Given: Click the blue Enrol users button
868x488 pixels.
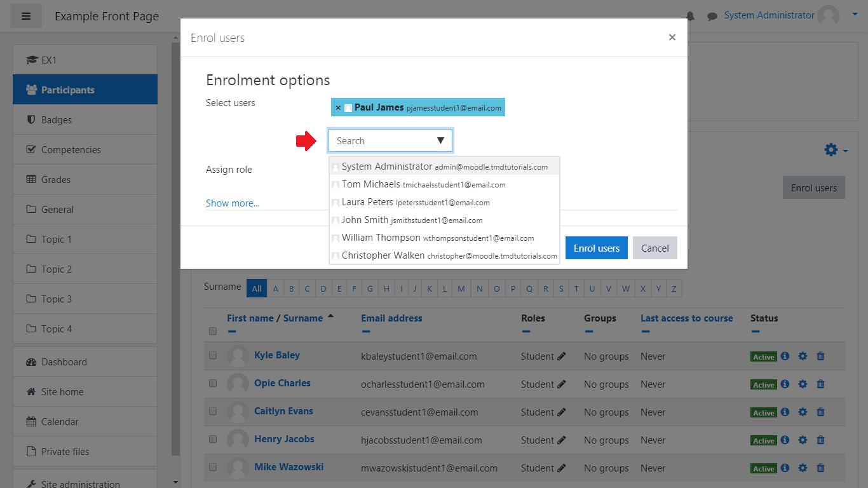Looking at the screenshot, I should coord(596,248).
